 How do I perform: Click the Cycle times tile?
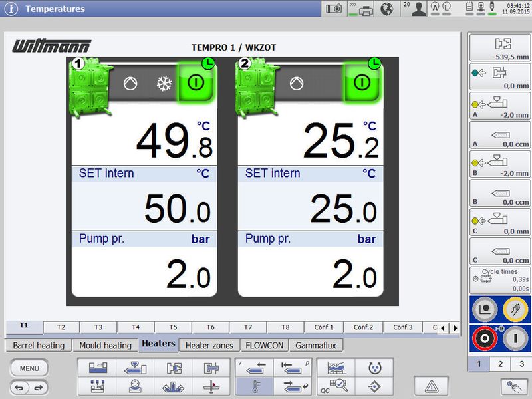click(x=500, y=280)
